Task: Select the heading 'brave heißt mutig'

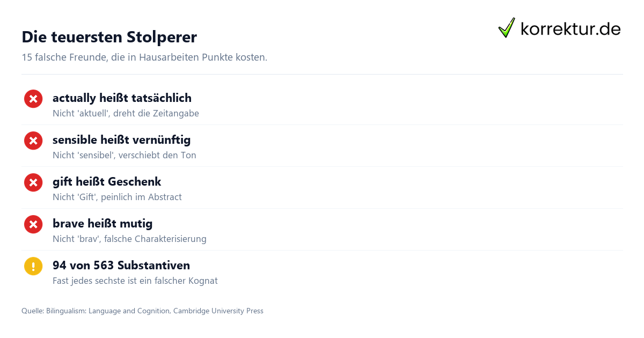Action: point(103,224)
